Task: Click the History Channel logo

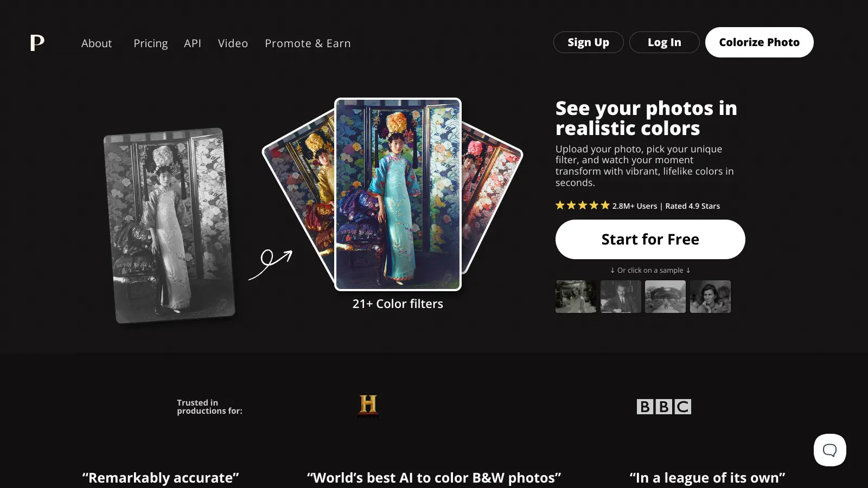Action: tap(368, 406)
